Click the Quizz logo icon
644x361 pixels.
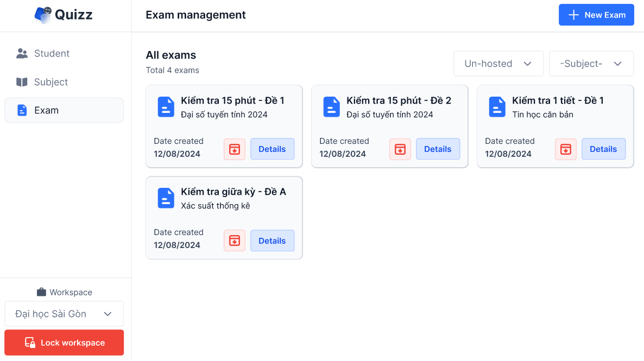(43, 15)
